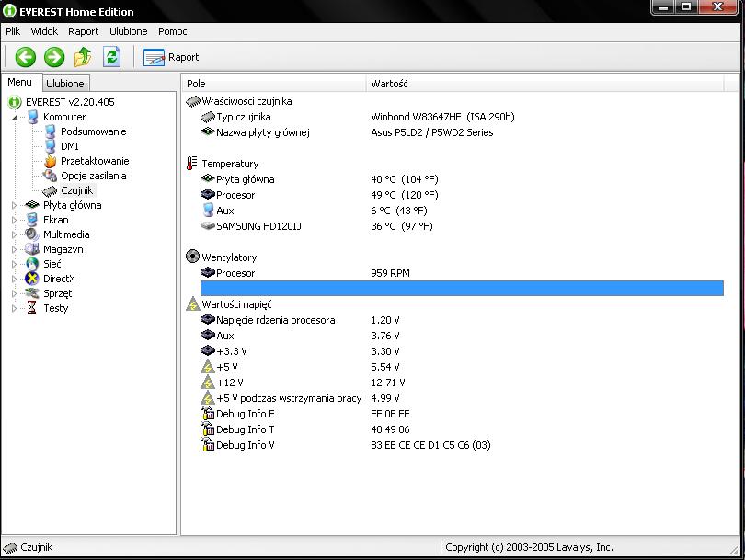Click the Debug Info V row label
Viewport: 745px width, 560px height.
246,445
